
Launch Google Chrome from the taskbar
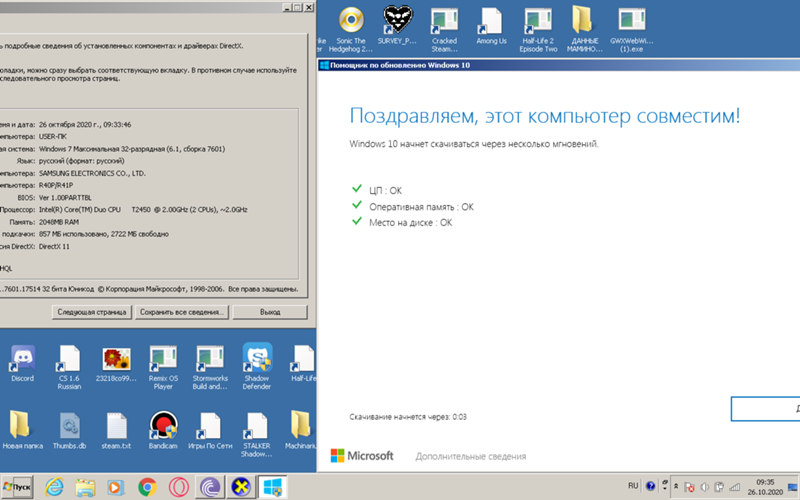[147, 487]
